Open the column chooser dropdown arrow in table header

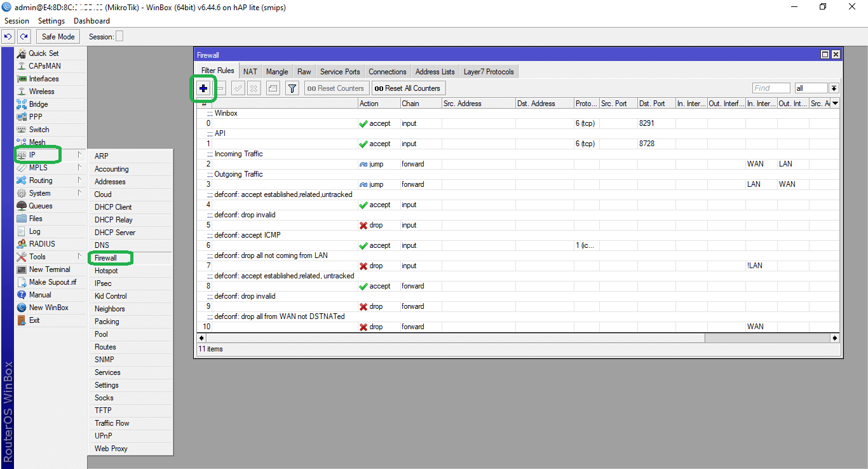coord(835,104)
